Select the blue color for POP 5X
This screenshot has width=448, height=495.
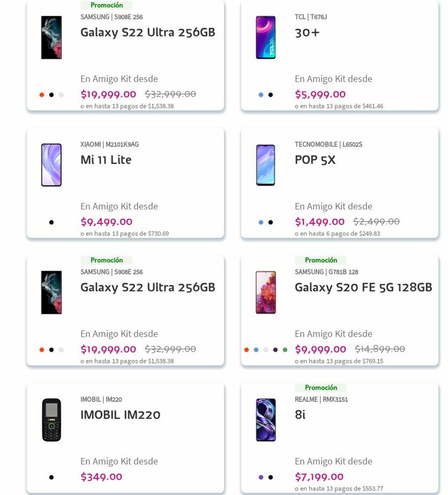click(x=261, y=222)
